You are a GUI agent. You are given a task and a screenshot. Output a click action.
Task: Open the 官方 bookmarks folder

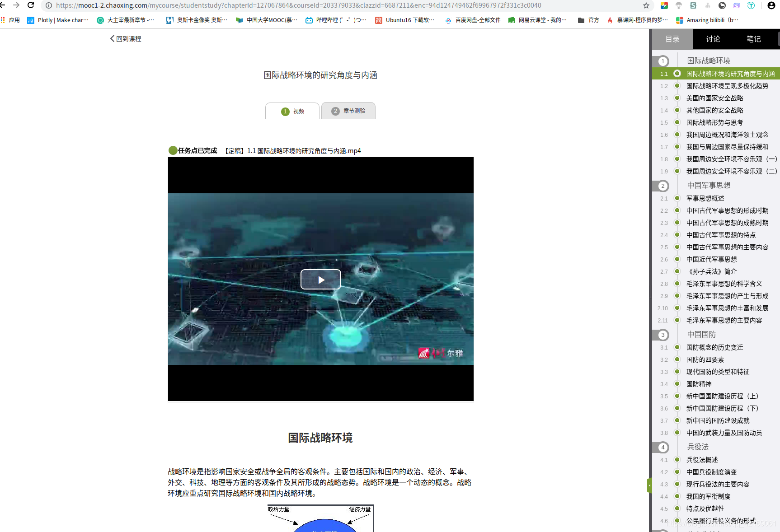tap(588, 20)
